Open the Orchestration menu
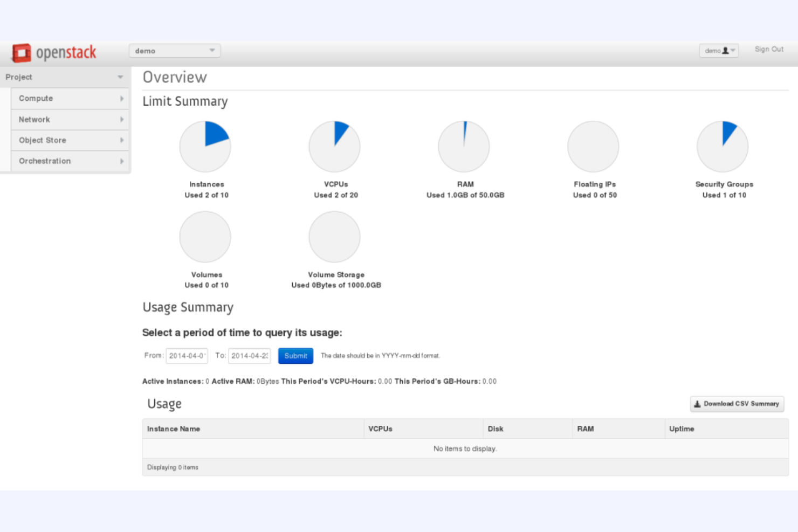Image resolution: width=798 pixels, height=532 pixels. (x=70, y=161)
